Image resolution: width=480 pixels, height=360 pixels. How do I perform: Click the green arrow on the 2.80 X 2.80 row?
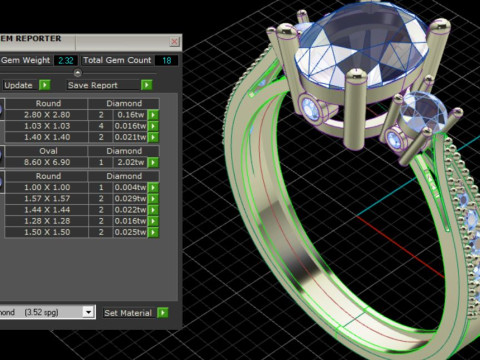click(x=153, y=115)
